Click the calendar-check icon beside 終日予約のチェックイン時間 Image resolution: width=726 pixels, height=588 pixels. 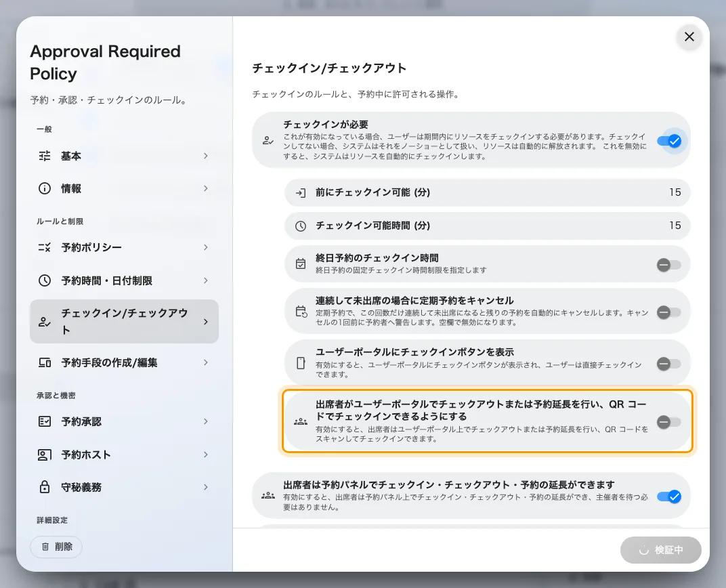301,264
